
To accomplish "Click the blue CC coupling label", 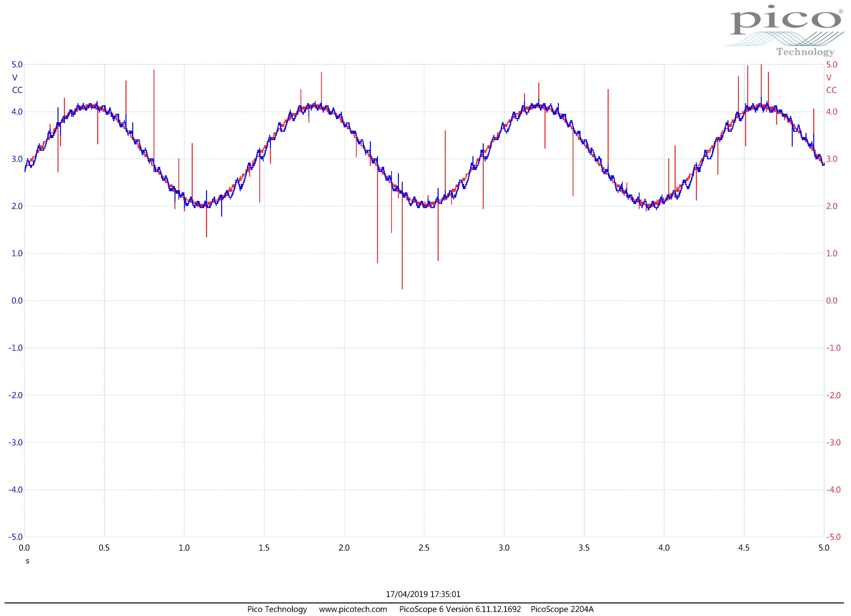I will (x=17, y=90).
